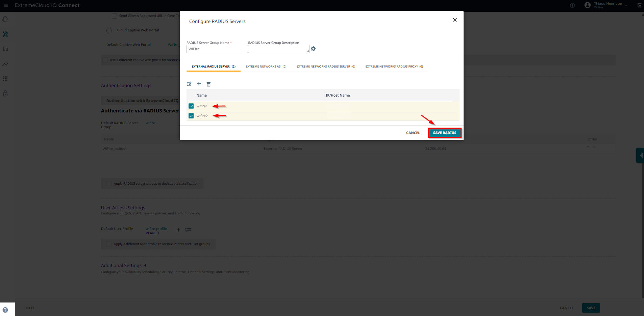
Task: Open the devices sidebar icon
Action: coord(5,49)
